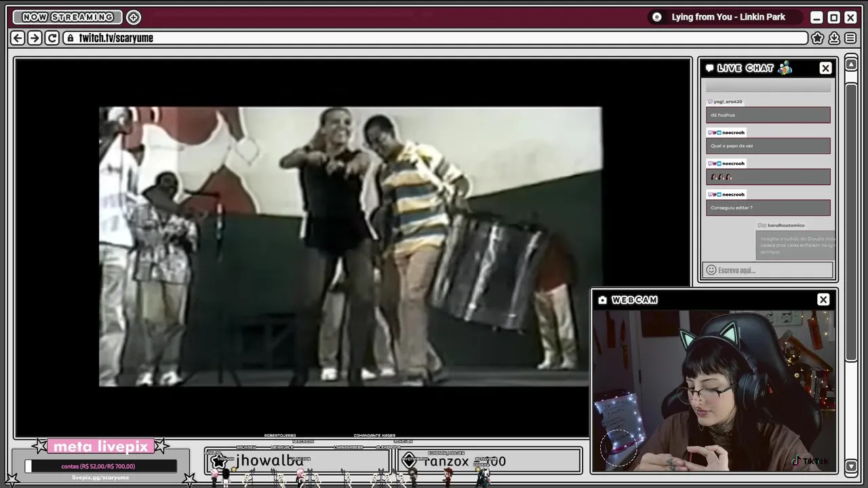Click the music disc icon beside the song title
The height and width of the screenshot is (488, 868).
656,17
